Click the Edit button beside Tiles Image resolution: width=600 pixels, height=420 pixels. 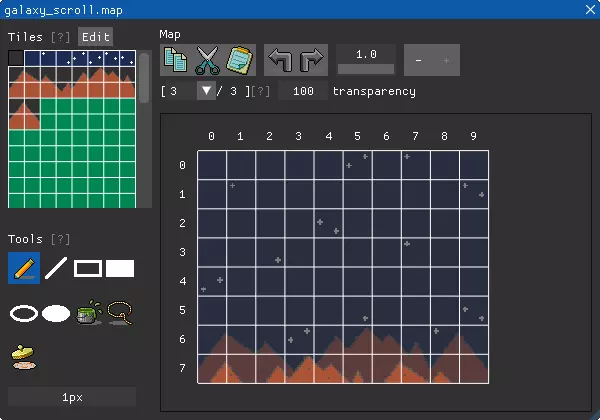[95, 37]
